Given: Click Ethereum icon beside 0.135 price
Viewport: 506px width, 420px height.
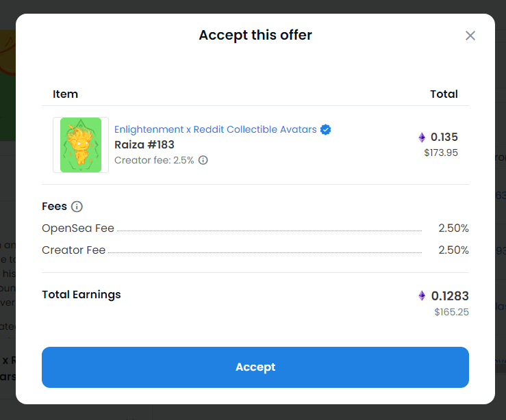Looking at the screenshot, I should (x=422, y=137).
